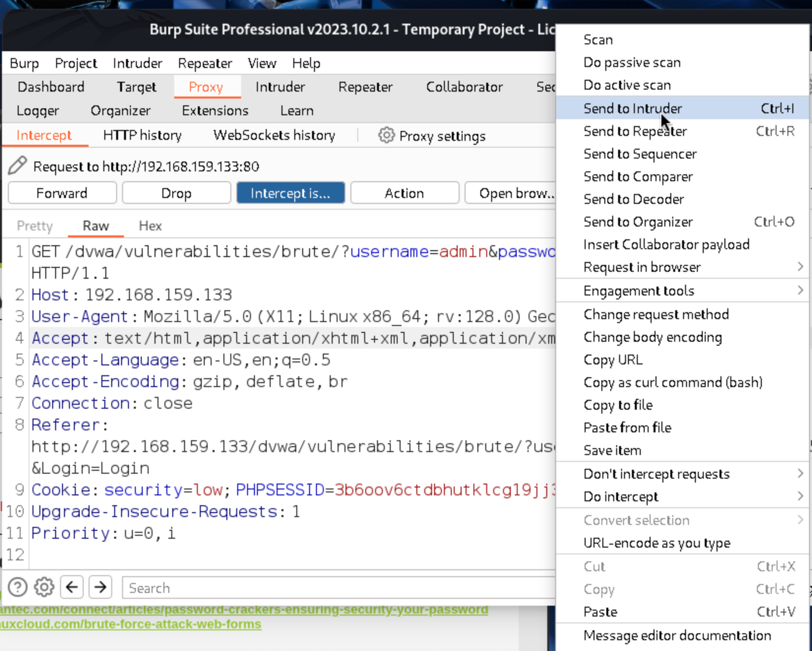Open the Intruder main tab
The height and width of the screenshot is (651, 812).
tap(280, 87)
